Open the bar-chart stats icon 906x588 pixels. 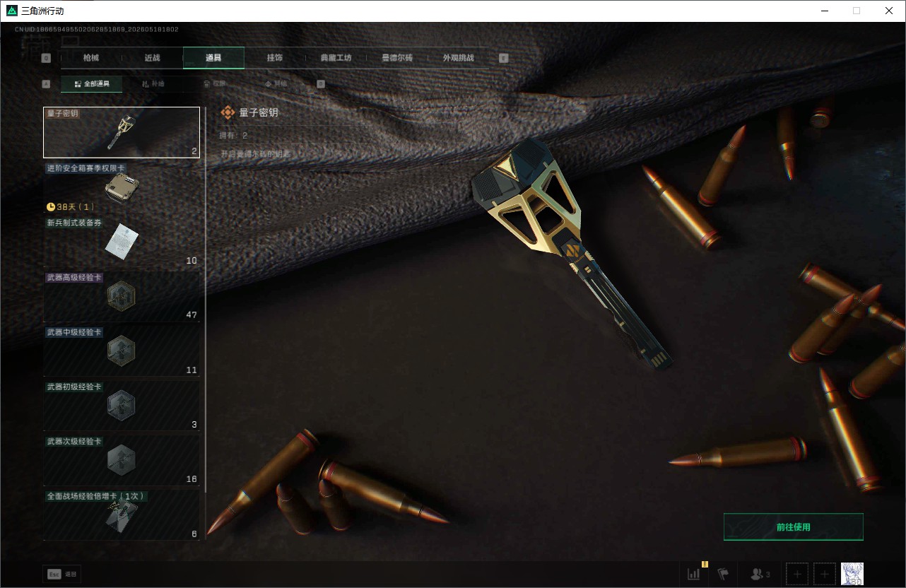pos(695,574)
